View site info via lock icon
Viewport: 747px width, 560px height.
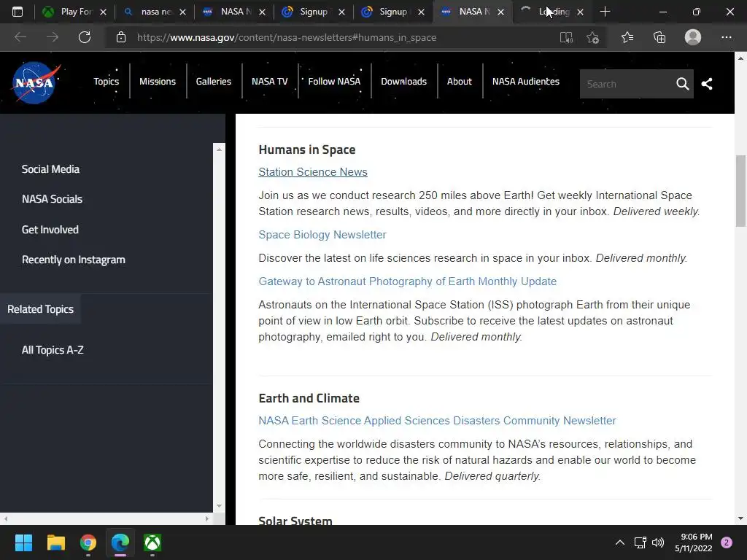[x=121, y=37]
